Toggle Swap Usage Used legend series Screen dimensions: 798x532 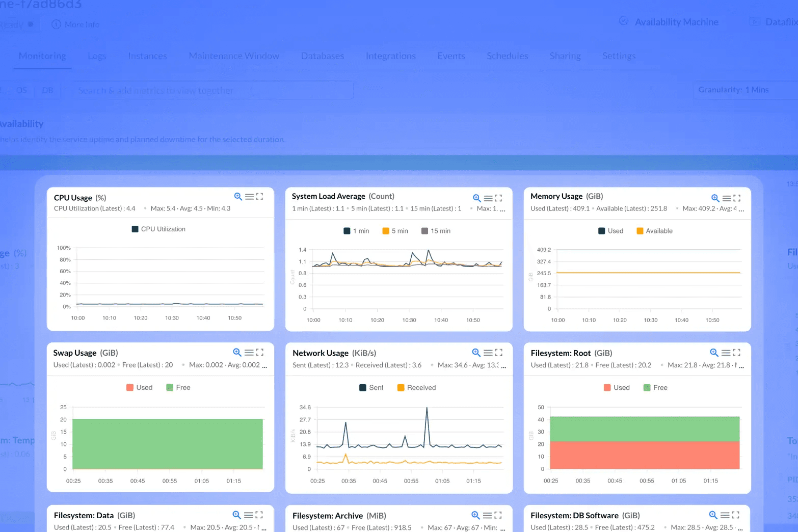pyautogui.click(x=140, y=387)
